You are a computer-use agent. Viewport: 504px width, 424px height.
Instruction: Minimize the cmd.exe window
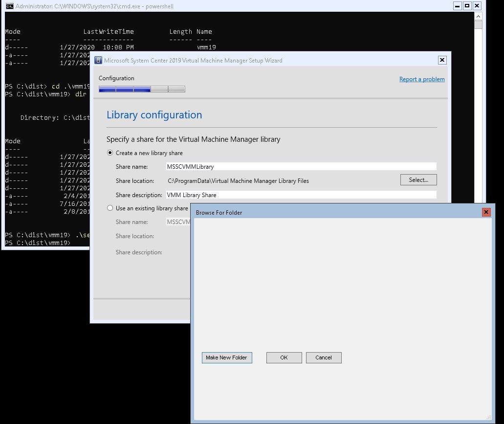click(458, 6)
